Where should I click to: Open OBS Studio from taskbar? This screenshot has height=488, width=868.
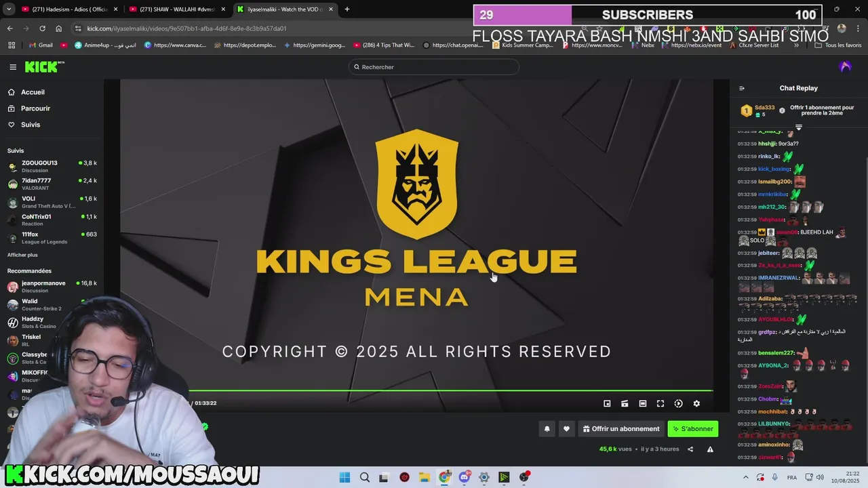524,477
